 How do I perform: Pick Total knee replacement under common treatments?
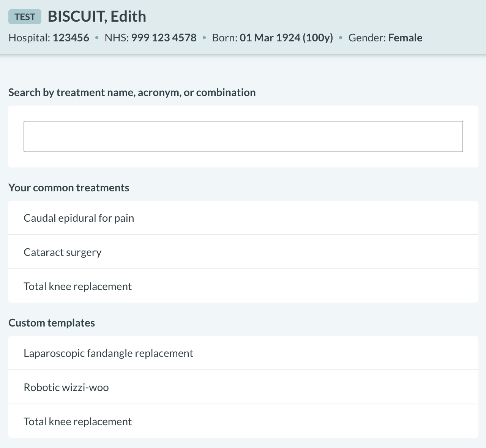pos(77,286)
